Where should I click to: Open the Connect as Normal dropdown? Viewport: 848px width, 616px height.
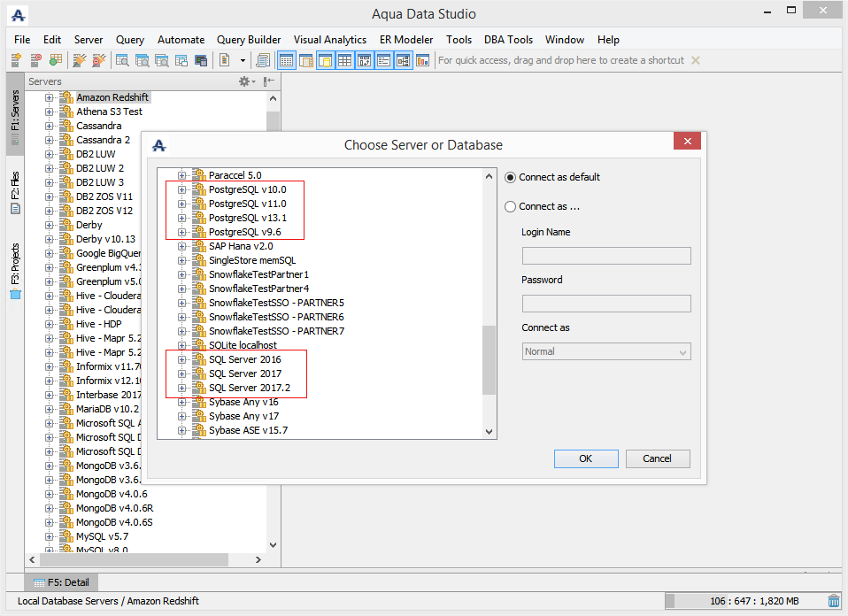(x=606, y=351)
